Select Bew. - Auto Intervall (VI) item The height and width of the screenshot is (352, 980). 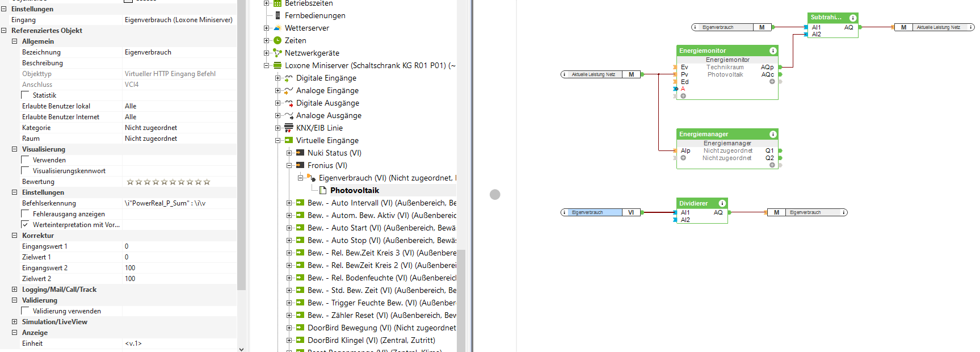(x=382, y=203)
